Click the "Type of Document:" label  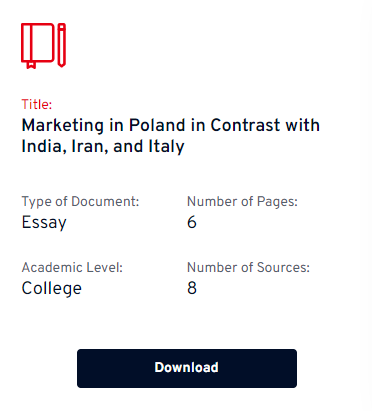80,202
